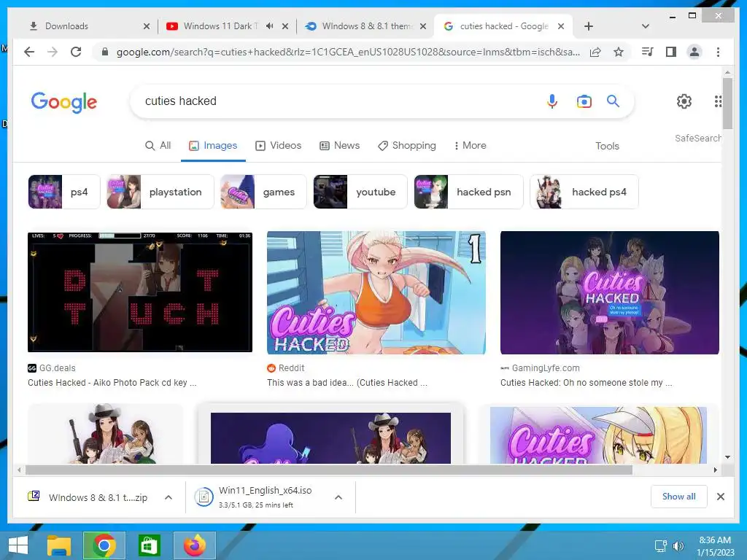747x560 pixels.
Task: Click the SafeSearch setting
Action: [x=698, y=138]
